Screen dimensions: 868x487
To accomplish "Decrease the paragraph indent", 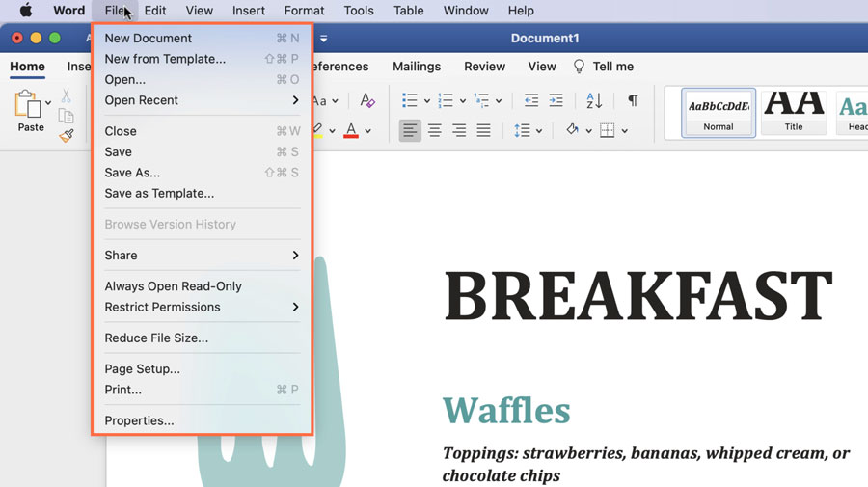I will point(531,100).
